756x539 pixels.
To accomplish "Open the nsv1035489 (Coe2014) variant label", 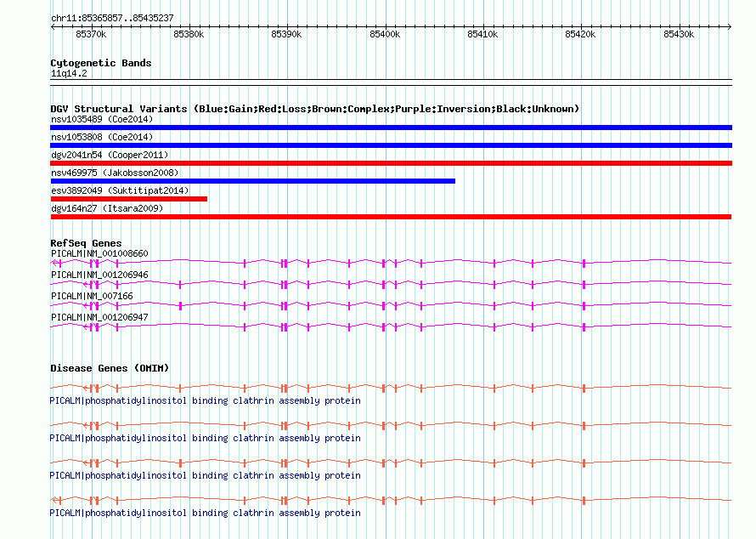I will (x=102, y=119).
